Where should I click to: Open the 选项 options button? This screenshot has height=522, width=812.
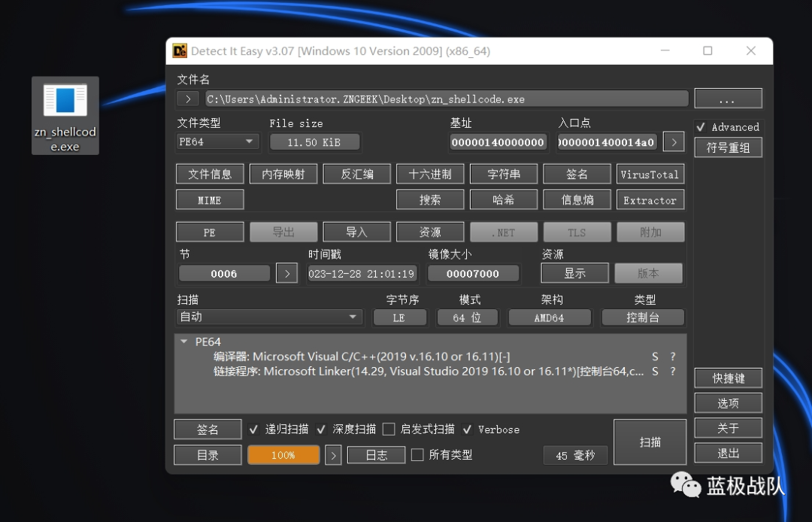point(728,403)
